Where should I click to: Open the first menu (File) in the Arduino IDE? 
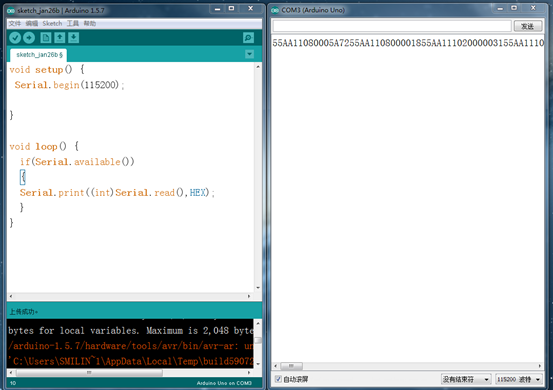coord(14,23)
